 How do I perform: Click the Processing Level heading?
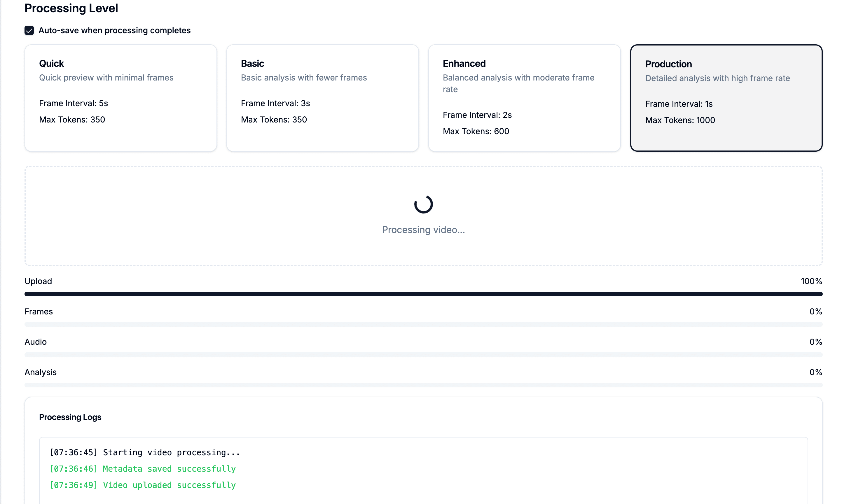[71, 8]
